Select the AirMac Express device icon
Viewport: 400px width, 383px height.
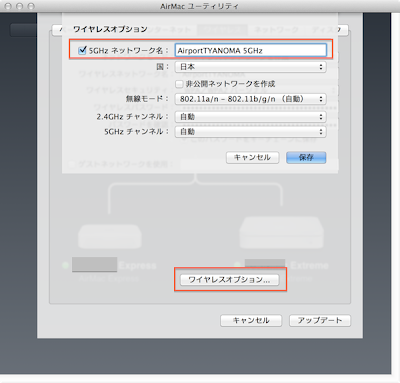coord(110,236)
